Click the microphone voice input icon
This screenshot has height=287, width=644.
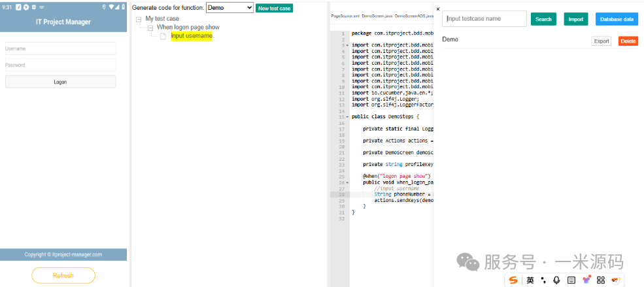[556, 280]
